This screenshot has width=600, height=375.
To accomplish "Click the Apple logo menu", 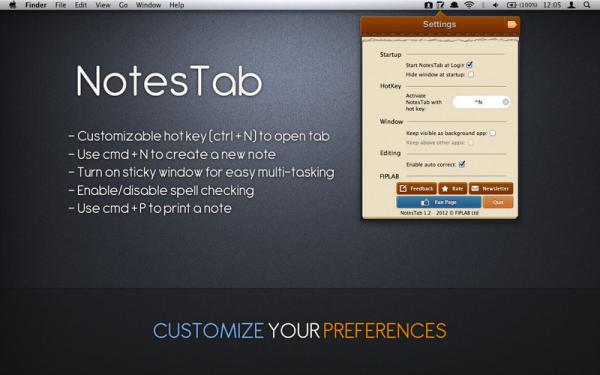I will pos(12,5).
